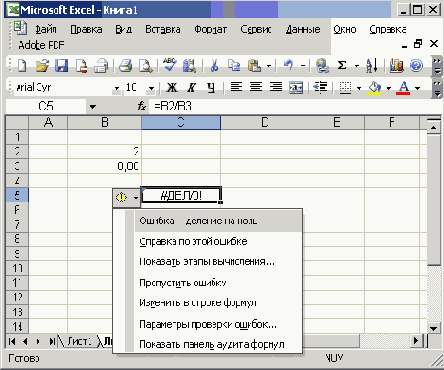Image resolution: width=444 pixels, height=370 pixels.
Task: Open the Paste options dropdown arrow
Action: 269,66
